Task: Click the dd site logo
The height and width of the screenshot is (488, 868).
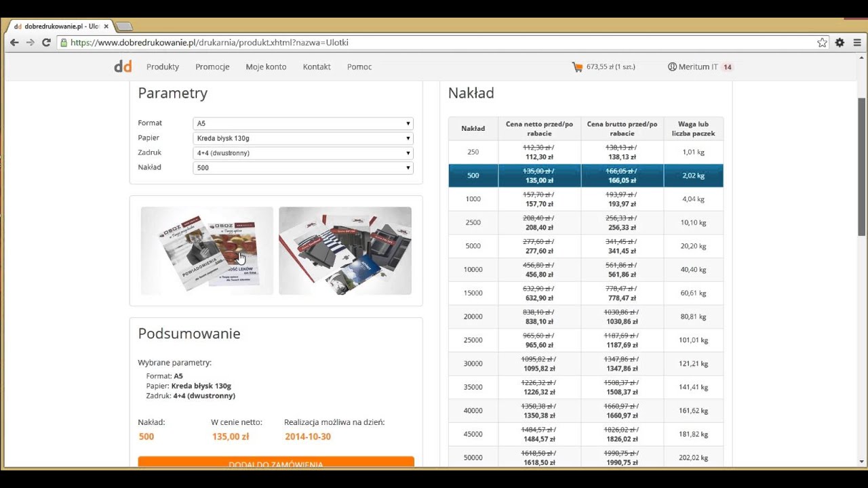Action: click(123, 66)
